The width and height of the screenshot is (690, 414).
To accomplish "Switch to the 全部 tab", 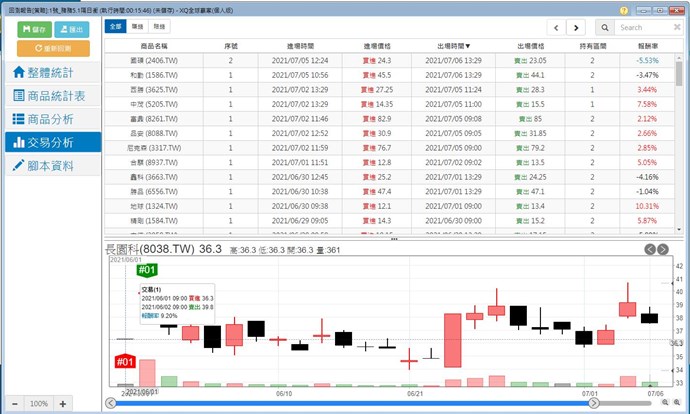I will (115, 26).
